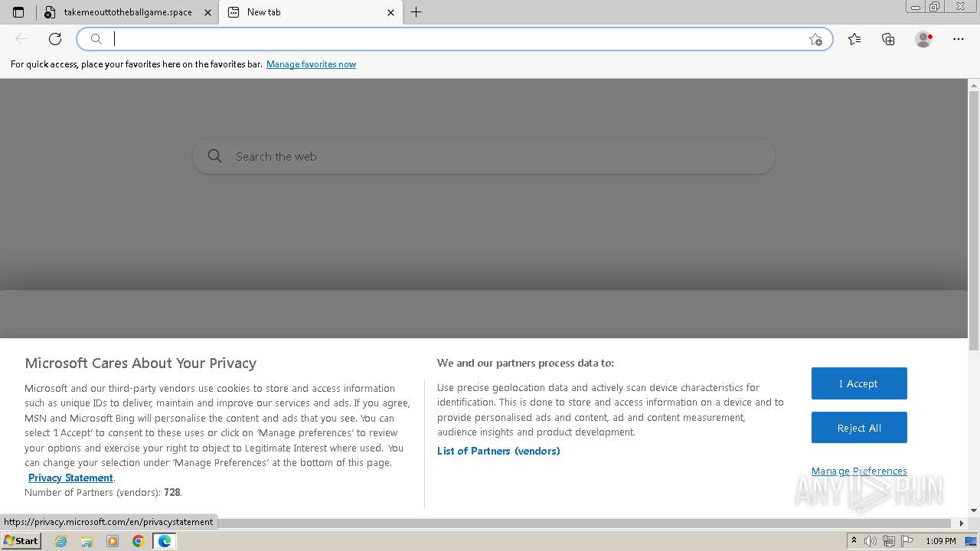Image resolution: width=980 pixels, height=551 pixels.
Task: Restore down the browser window
Action: point(934,7)
